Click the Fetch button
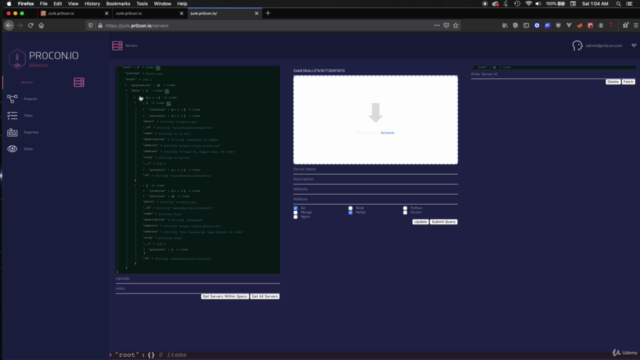Viewport: 640px width, 360px height. 628,82
